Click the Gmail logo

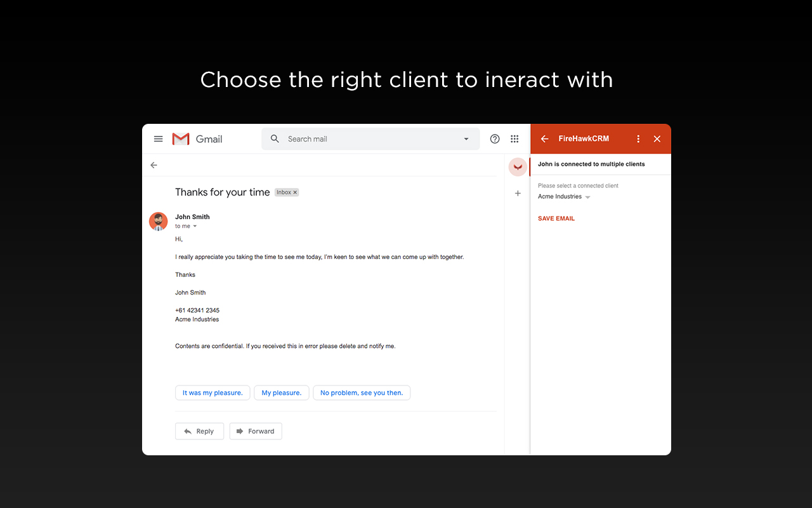(x=197, y=139)
